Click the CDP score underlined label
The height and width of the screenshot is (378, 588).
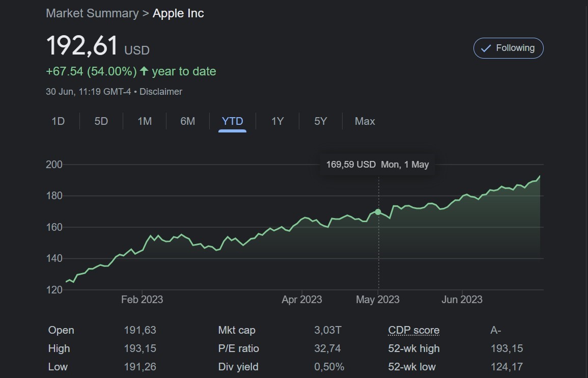413,330
